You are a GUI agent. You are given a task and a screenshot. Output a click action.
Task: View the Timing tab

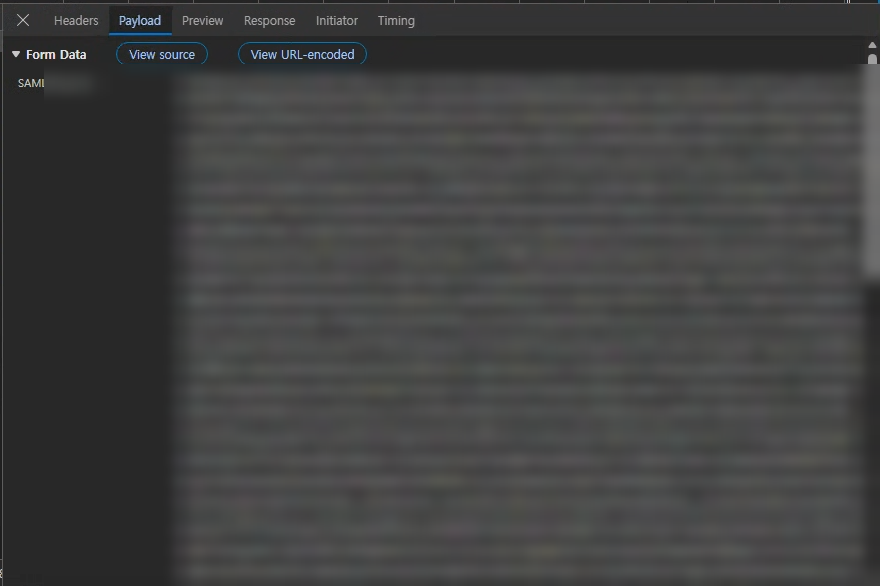396,21
